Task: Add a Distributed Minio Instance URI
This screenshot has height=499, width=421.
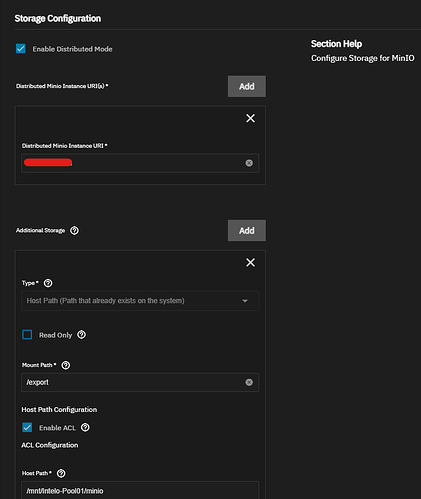Action: [x=247, y=86]
